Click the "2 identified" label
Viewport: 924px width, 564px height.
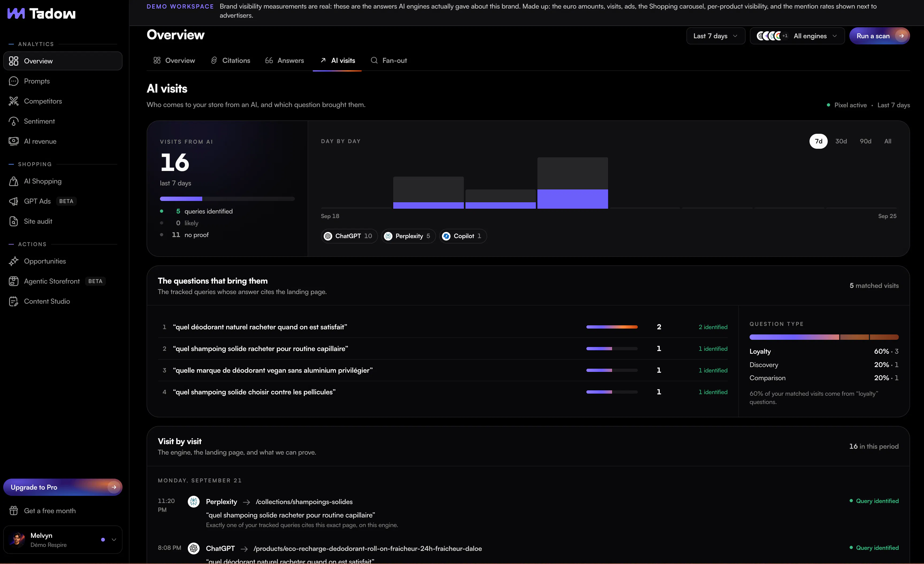tap(712, 327)
